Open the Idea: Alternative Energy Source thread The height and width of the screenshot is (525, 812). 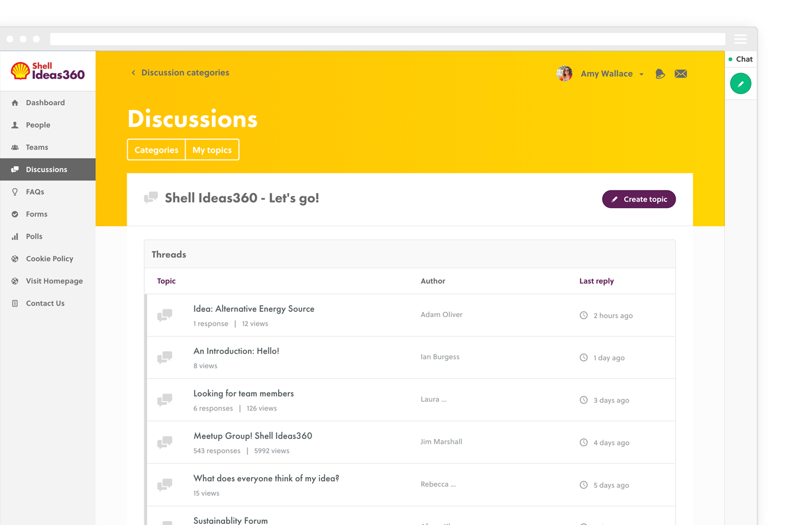(x=254, y=309)
